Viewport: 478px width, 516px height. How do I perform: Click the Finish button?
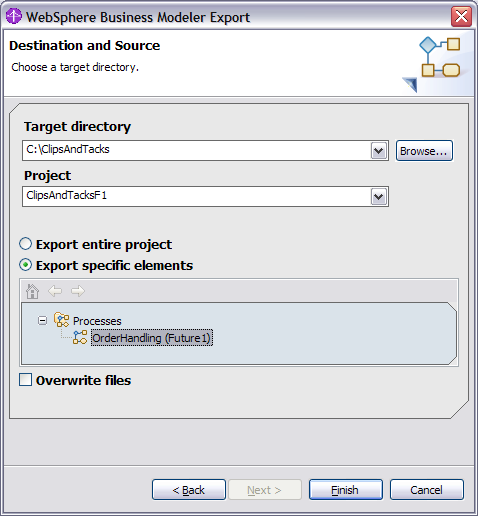tap(346, 490)
